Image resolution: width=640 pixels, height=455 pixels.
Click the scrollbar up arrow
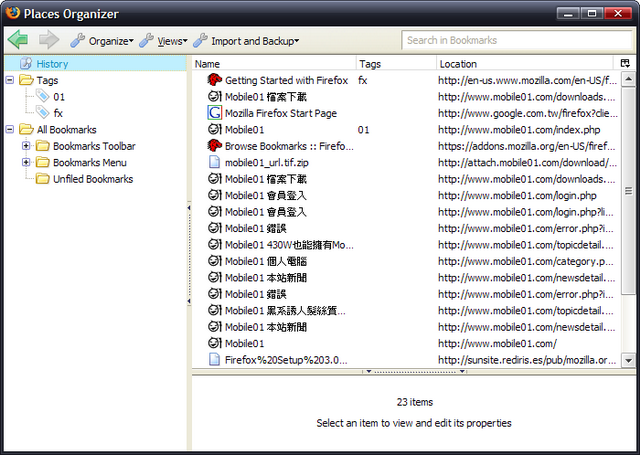point(628,79)
